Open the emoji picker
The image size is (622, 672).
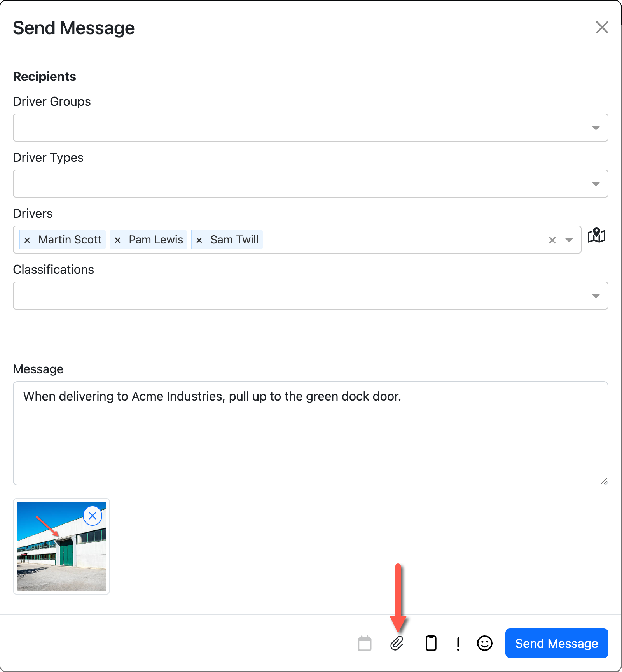pos(484,644)
